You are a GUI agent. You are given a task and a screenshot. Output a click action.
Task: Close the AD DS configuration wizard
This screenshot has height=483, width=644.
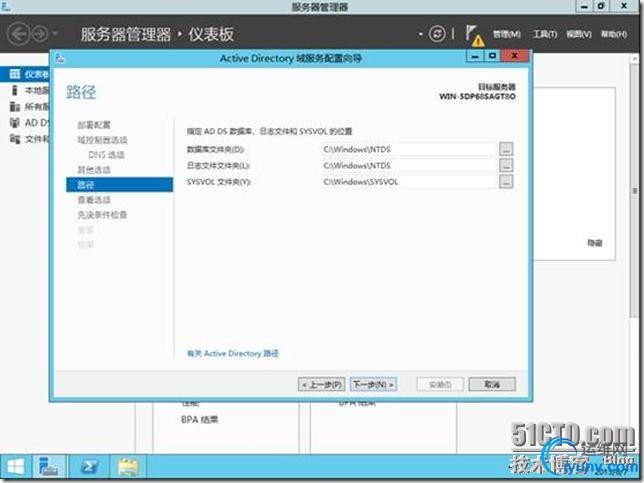pos(515,56)
